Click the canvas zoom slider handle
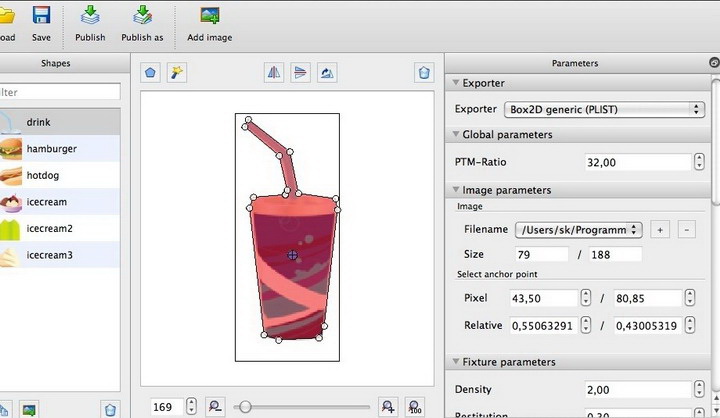720x418 pixels. point(244,406)
